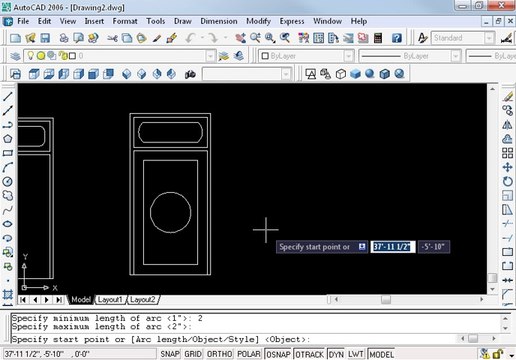Select the Line tool in Draw toolbar
This screenshot has height=360, width=516.
[x=8, y=96]
